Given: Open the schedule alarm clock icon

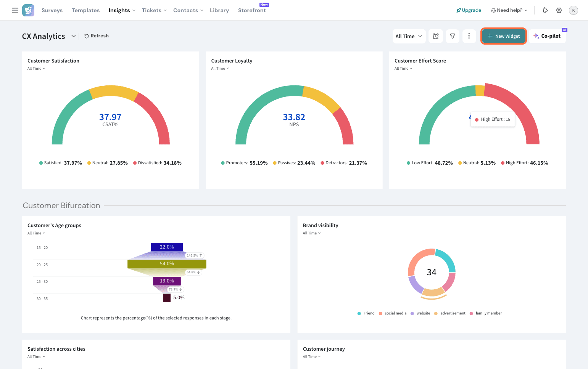Looking at the screenshot, I should (x=436, y=36).
